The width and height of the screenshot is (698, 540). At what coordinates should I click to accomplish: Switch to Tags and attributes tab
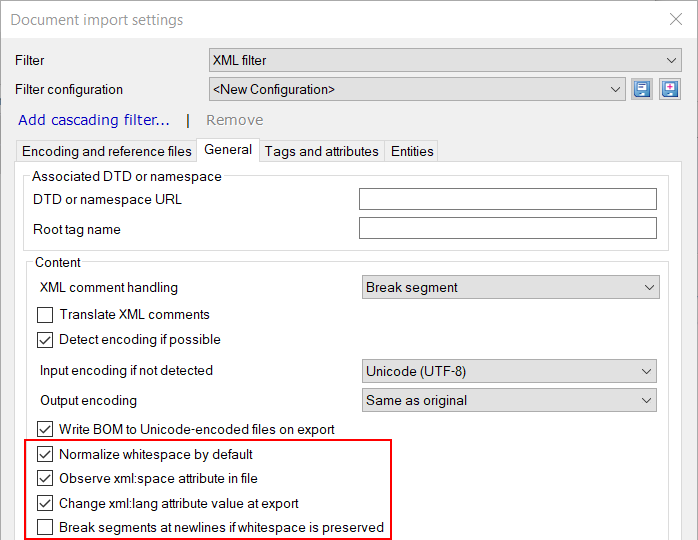point(321,151)
